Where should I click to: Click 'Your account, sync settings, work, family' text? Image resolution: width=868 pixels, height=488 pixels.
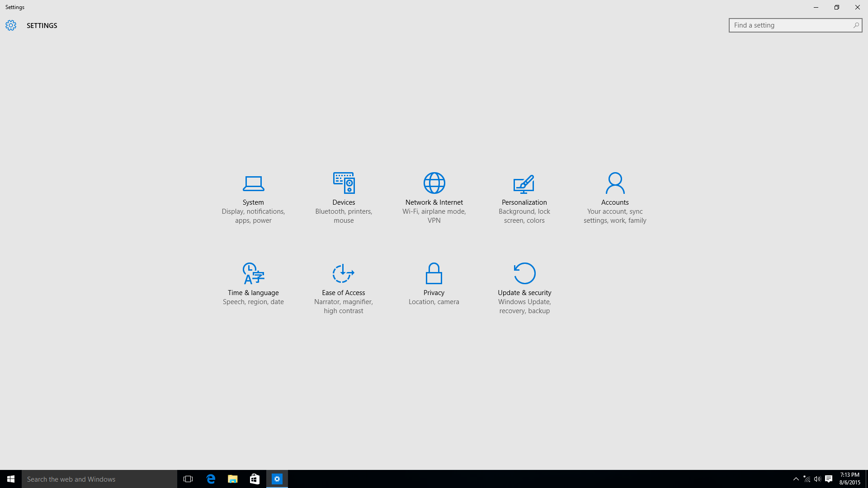[x=615, y=216]
